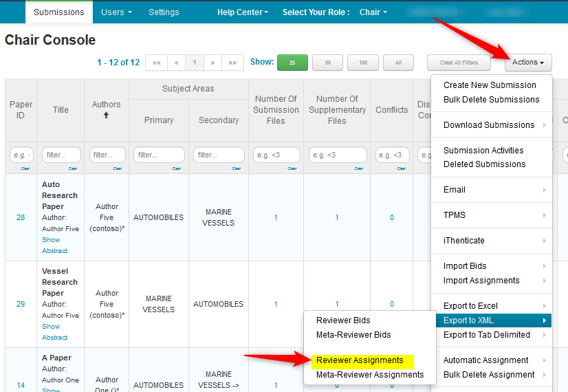Jump to last page of results
The height and width of the screenshot is (392, 568).
point(233,63)
